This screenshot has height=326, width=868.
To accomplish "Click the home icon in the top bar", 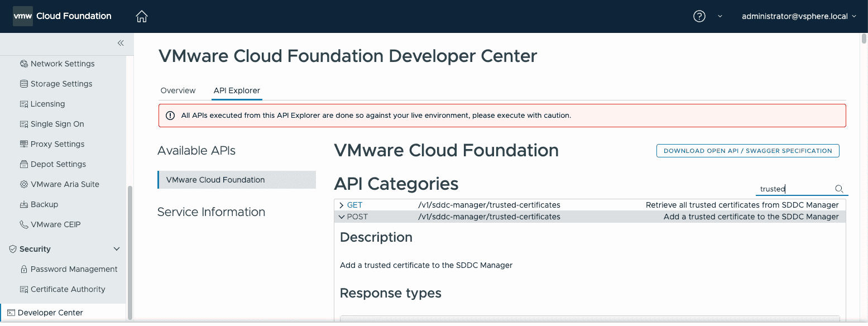I will 141,16.
